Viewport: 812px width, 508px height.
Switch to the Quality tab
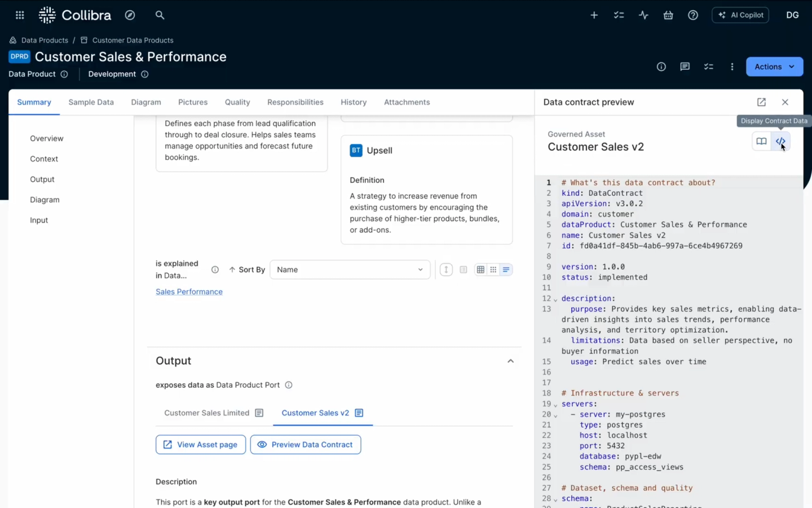tap(237, 102)
